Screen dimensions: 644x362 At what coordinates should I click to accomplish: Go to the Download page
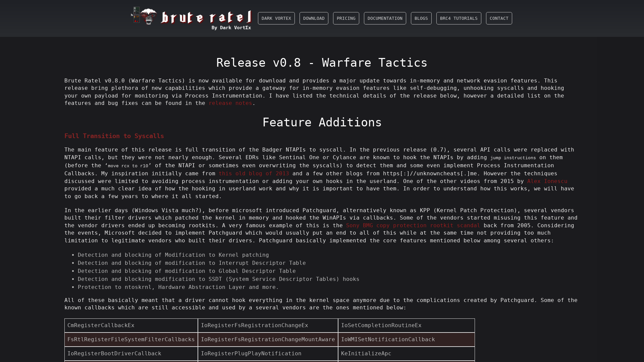(314, 18)
